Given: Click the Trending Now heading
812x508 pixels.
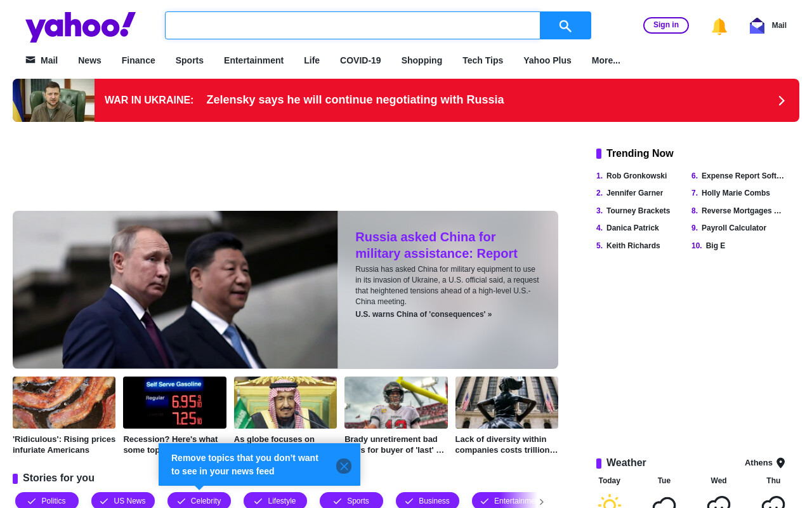Looking at the screenshot, I should click(640, 154).
